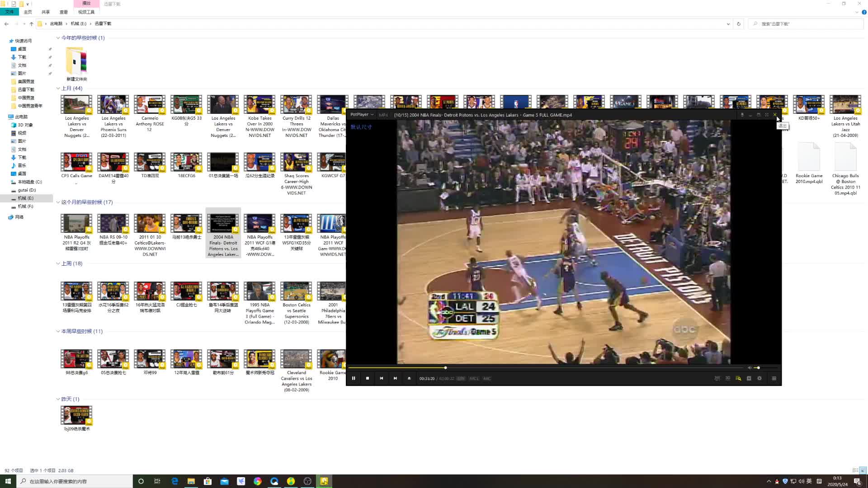Seek within the video progress bar

coord(542,368)
